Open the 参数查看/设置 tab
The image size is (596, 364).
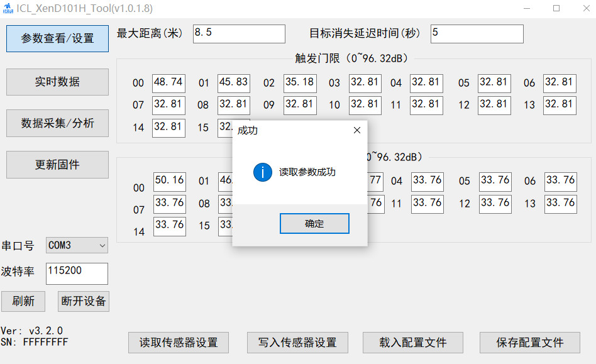(57, 38)
